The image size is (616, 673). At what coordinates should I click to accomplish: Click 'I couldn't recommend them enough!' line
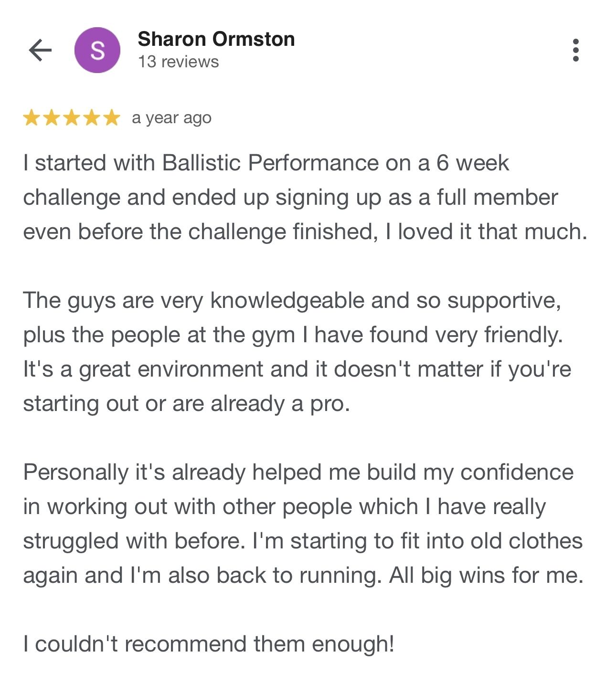209,644
